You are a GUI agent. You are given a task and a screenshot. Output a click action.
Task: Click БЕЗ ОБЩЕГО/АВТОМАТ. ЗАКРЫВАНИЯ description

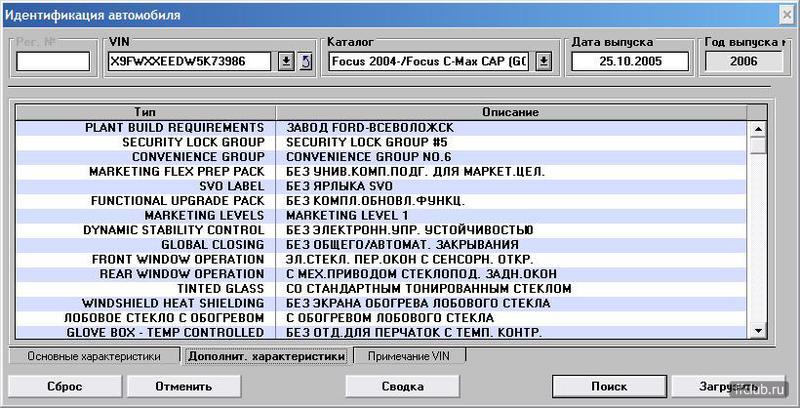pos(402,245)
